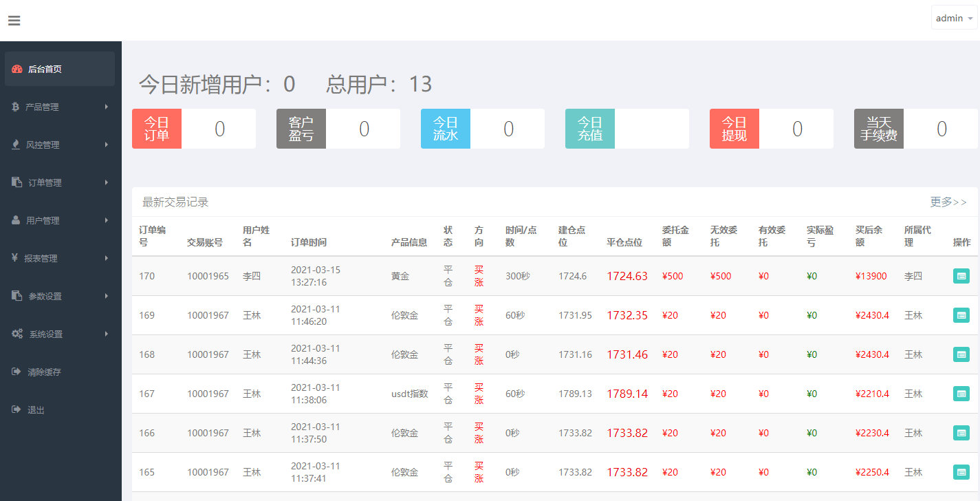Screen dimensions: 980x501
Task: Click the 今日订单 red tile
Action: coord(157,129)
